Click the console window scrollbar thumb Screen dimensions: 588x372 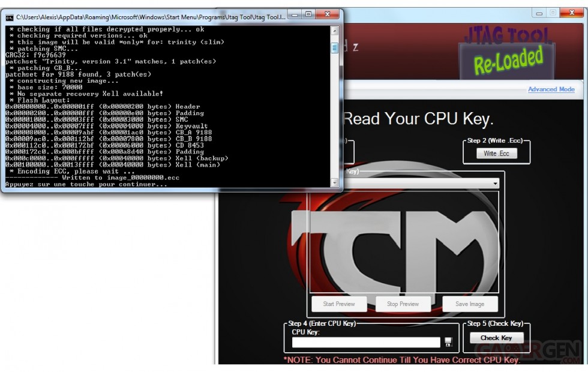tap(335, 48)
